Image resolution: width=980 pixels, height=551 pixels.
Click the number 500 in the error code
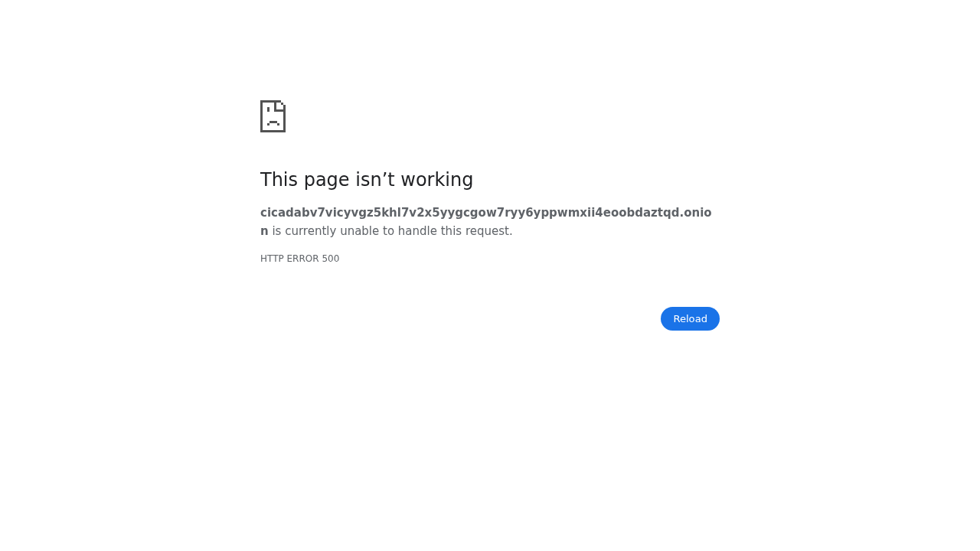(x=331, y=259)
